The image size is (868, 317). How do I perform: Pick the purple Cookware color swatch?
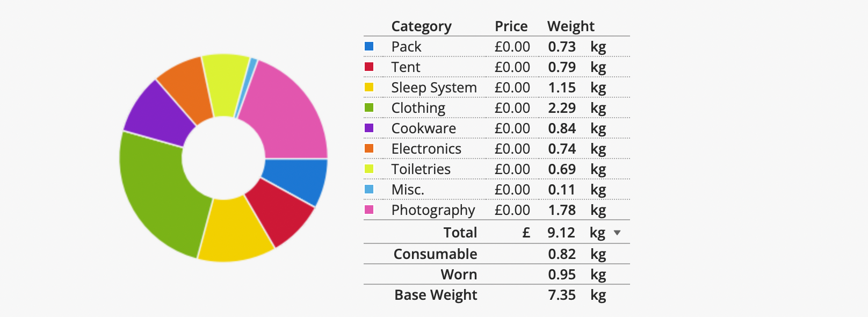pos(369,128)
